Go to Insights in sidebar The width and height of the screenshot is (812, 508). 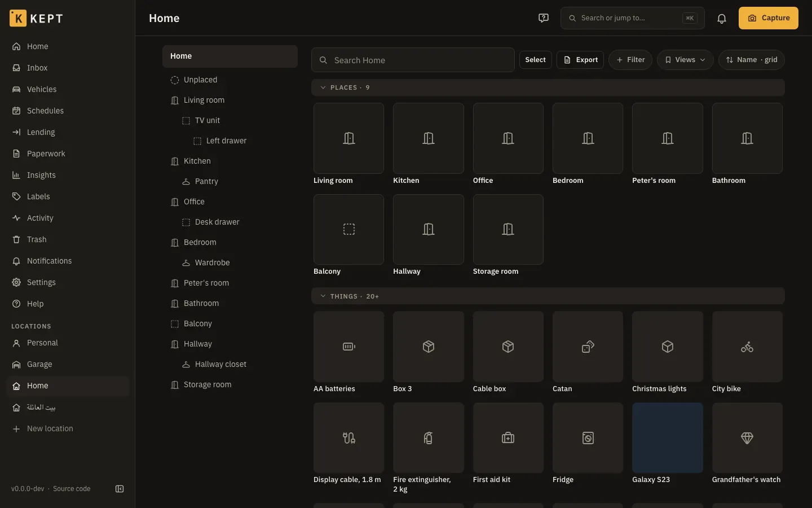tap(68, 175)
